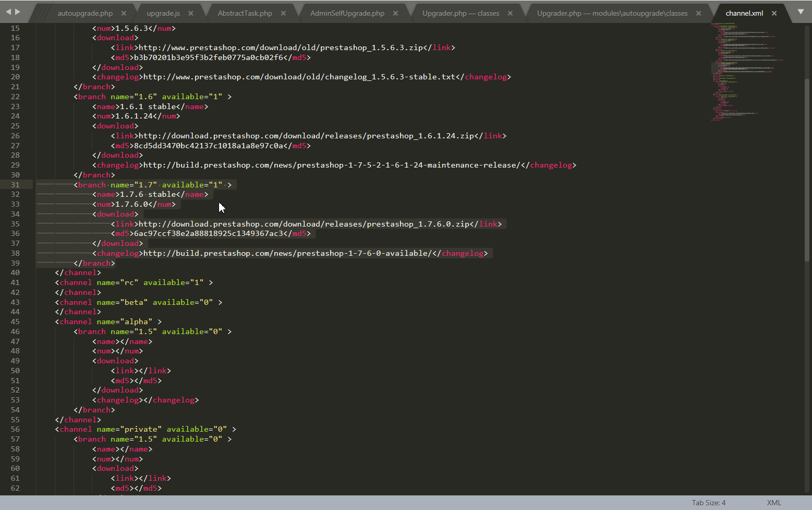Screen dimensions: 812x510
Task: Close the Upgrader.php — classes tab
Action: pyautogui.click(x=510, y=14)
